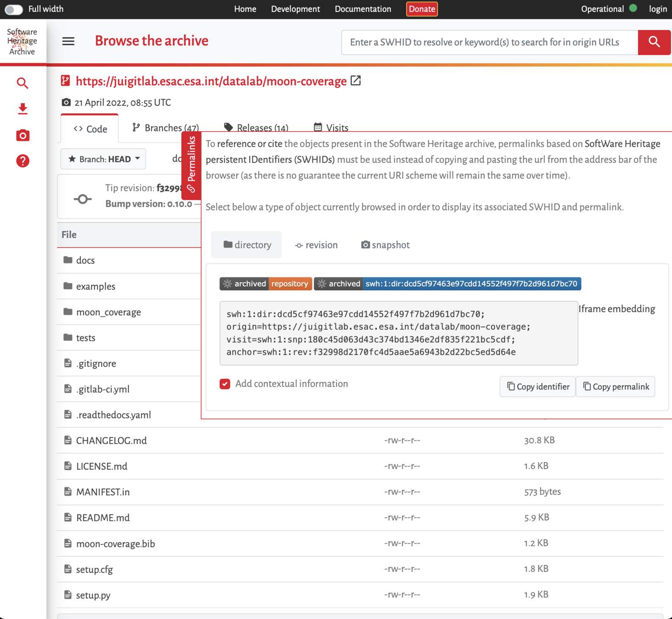Click the archived repository badge

(266, 284)
